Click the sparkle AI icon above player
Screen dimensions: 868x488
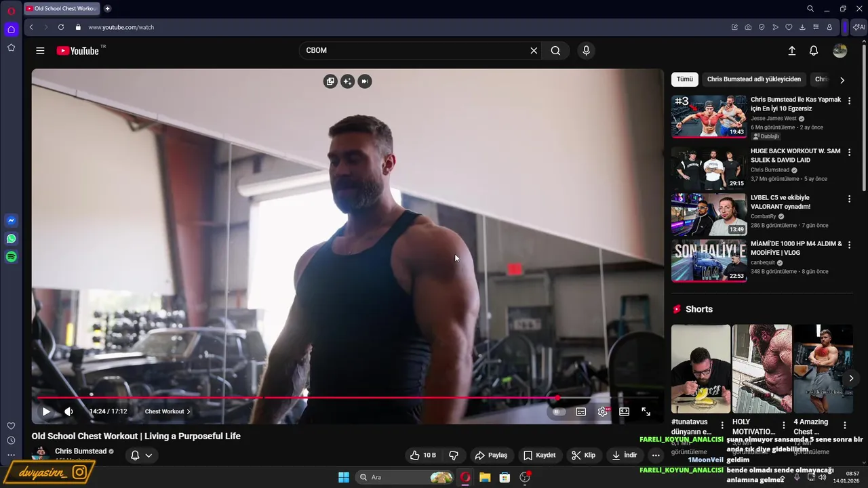pos(347,81)
